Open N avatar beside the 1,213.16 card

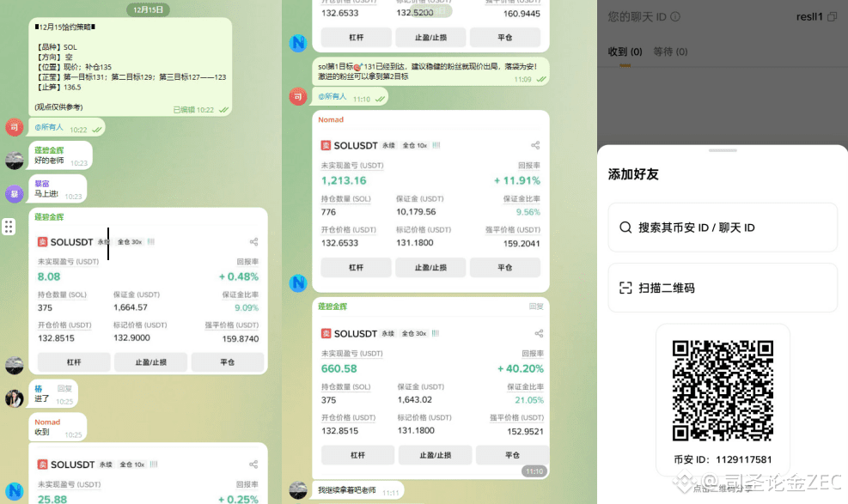click(x=298, y=283)
